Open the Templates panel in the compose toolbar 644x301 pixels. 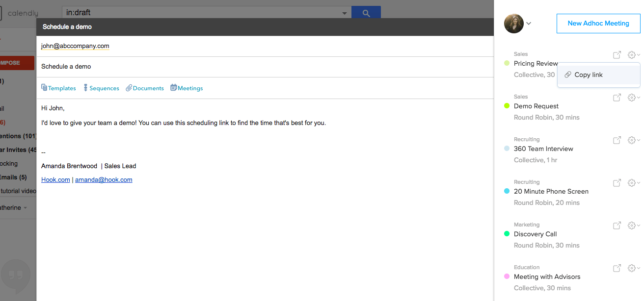[58, 88]
